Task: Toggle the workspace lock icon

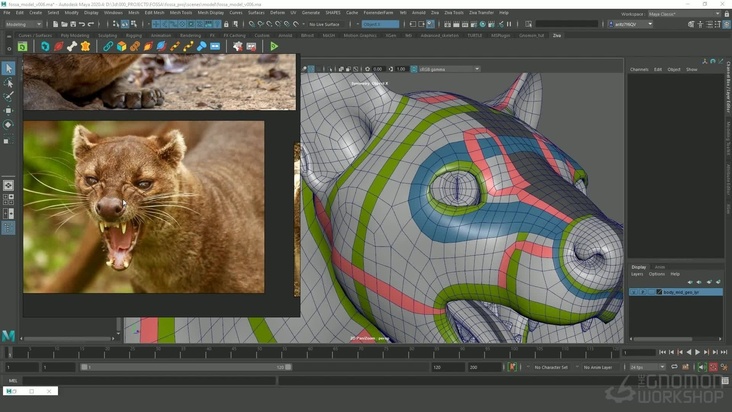Action: [x=726, y=14]
